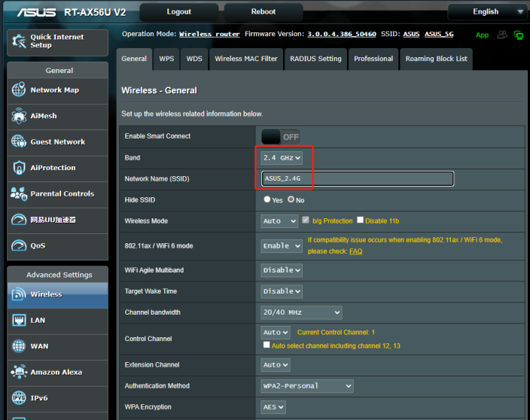The height and width of the screenshot is (420, 530).
Task: Open QoS from sidebar
Action: coord(58,246)
